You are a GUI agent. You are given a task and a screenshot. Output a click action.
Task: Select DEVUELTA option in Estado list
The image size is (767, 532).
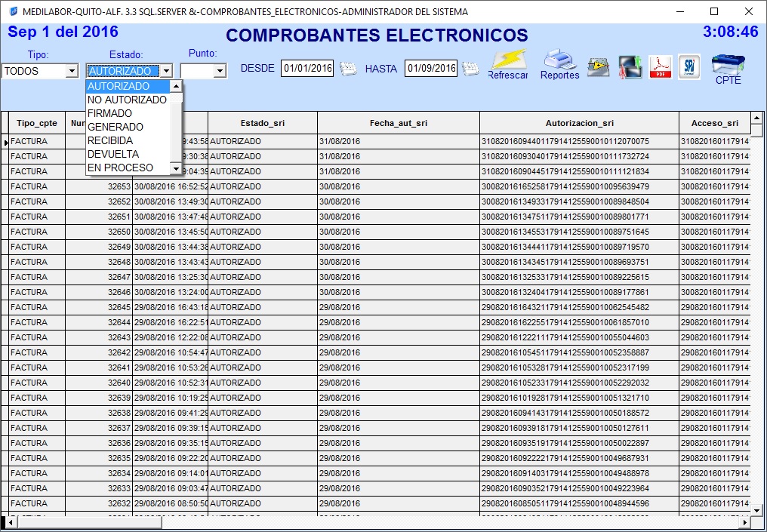coord(113,154)
